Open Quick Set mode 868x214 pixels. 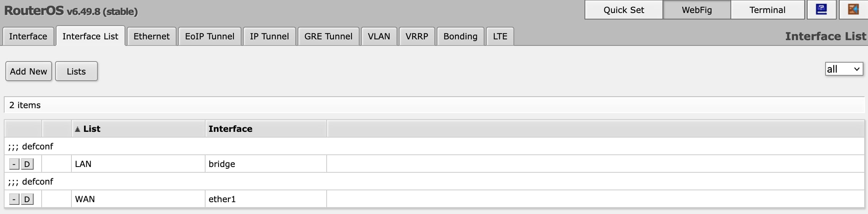624,10
